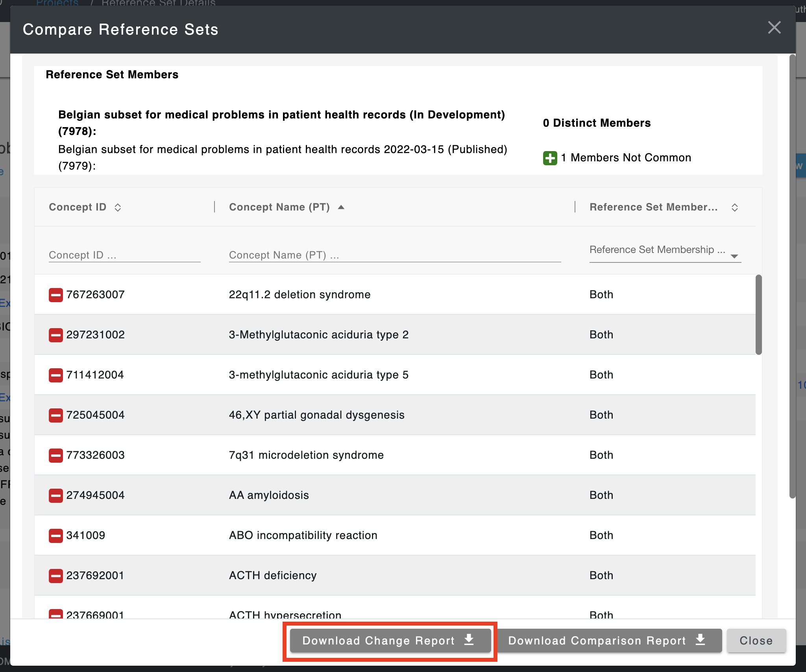Click red minus icon for concept 773326003

coord(55,455)
